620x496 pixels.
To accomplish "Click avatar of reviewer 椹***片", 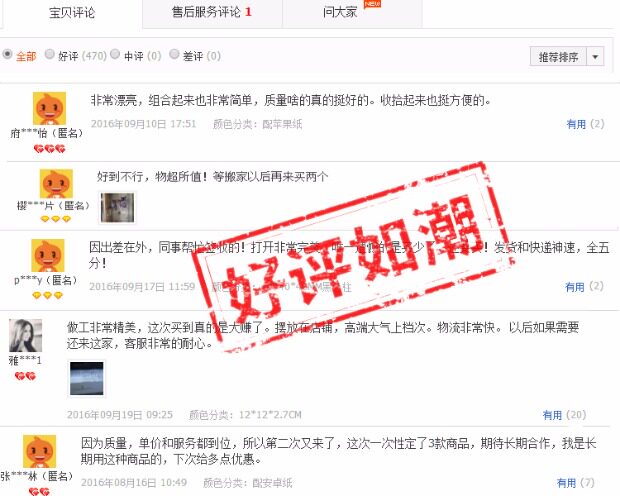I will [56, 183].
